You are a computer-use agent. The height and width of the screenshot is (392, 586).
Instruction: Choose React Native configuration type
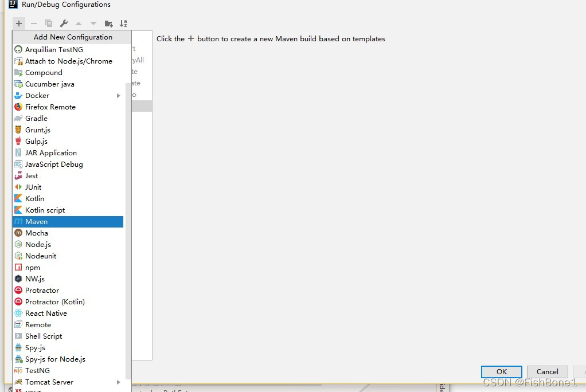click(68, 313)
